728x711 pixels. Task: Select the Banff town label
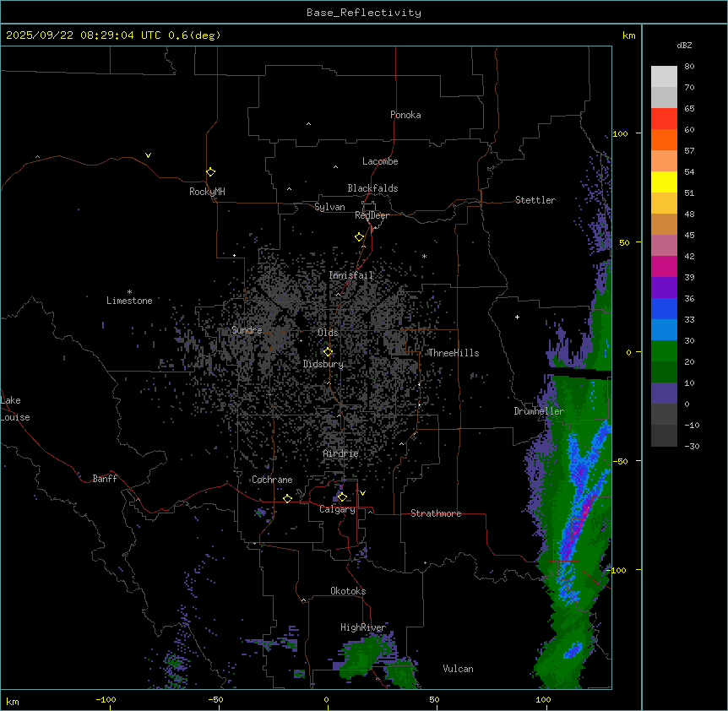(x=105, y=479)
